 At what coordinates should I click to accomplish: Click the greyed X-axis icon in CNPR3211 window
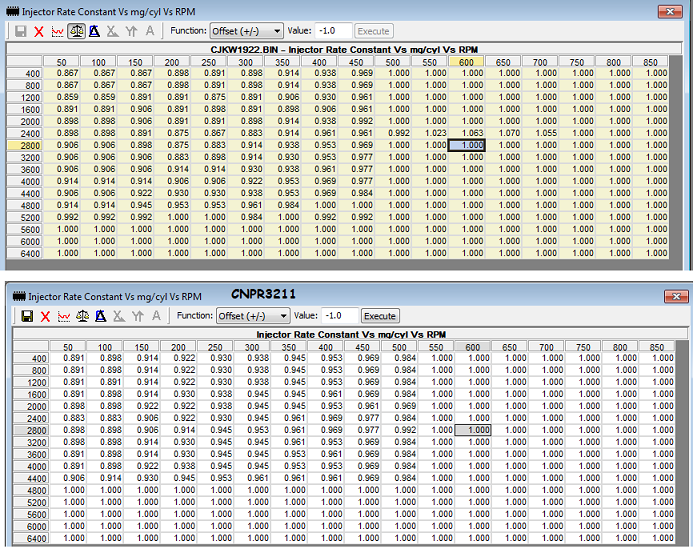pyautogui.click(x=119, y=316)
